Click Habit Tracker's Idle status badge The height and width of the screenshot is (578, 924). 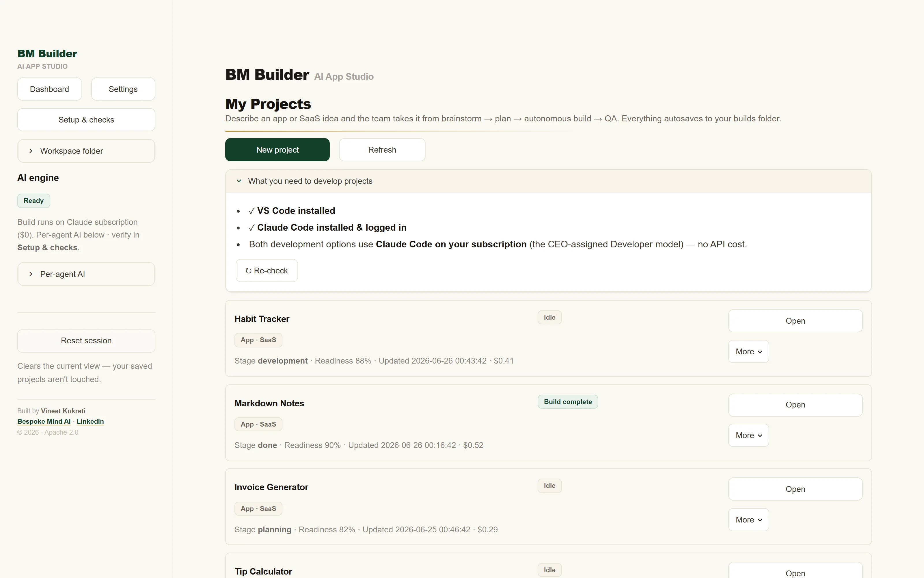click(x=549, y=317)
